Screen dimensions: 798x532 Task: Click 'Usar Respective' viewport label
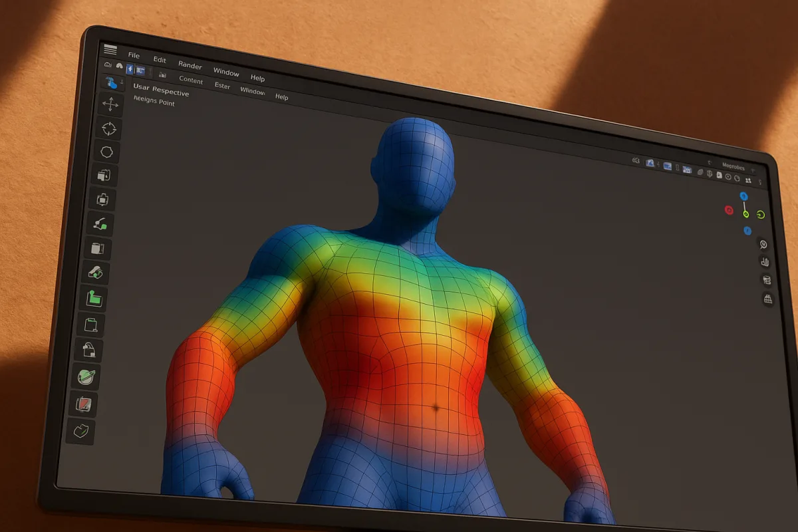point(161,90)
